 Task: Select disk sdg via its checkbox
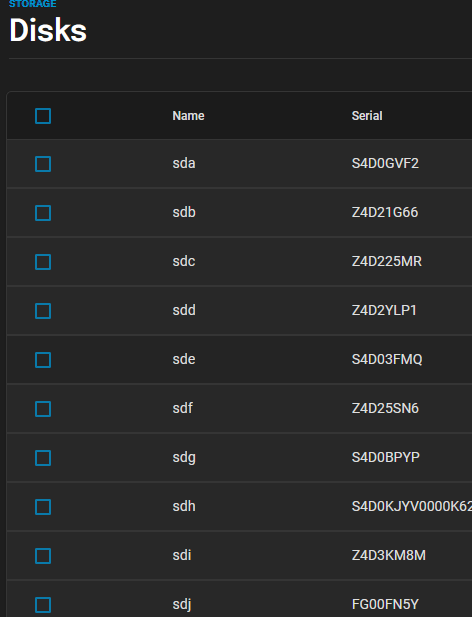[x=43, y=458]
